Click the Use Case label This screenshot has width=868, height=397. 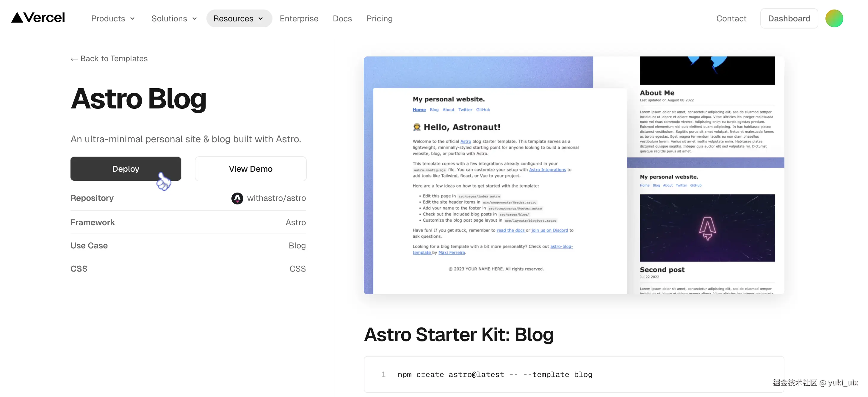(x=89, y=246)
